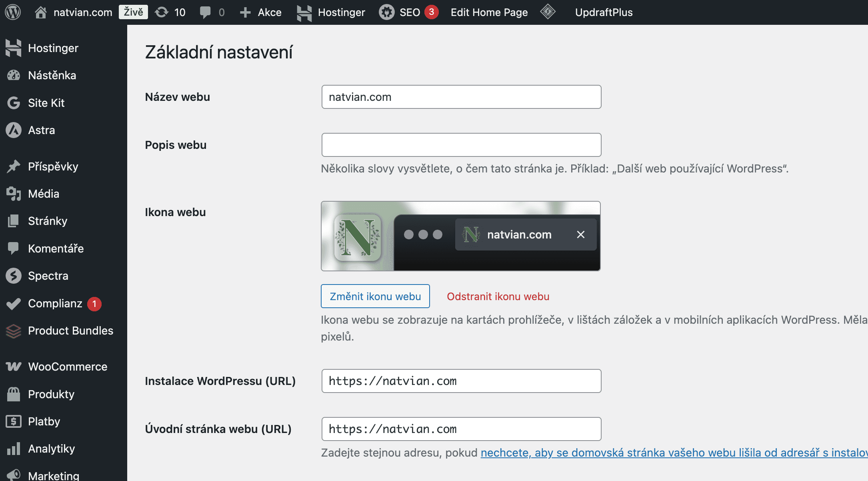Click into the Popis webu field
Viewport: 868px width, 481px height.
point(461,145)
